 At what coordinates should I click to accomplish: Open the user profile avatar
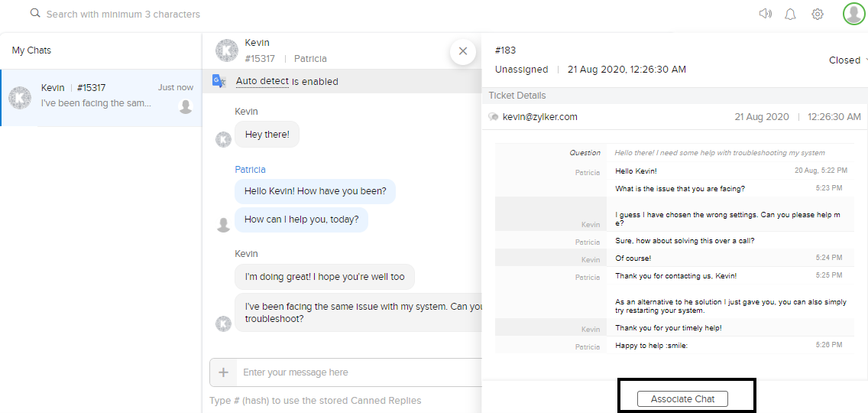click(853, 14)
